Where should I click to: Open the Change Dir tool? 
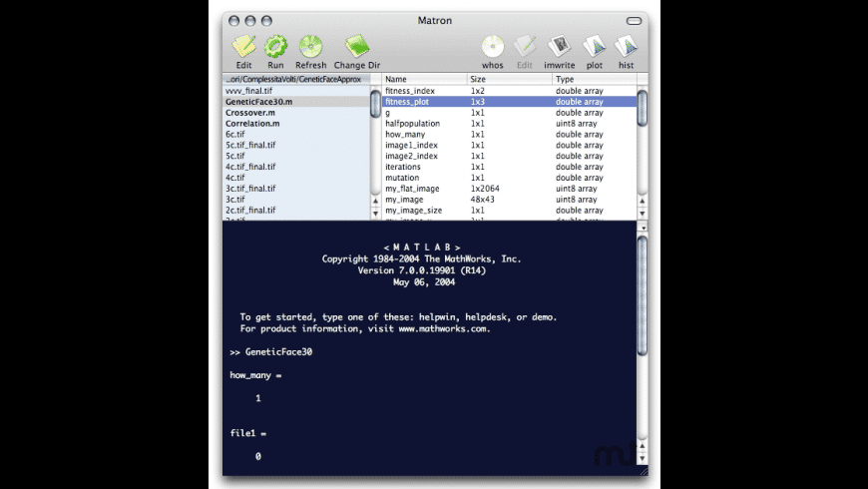(357, 51)
